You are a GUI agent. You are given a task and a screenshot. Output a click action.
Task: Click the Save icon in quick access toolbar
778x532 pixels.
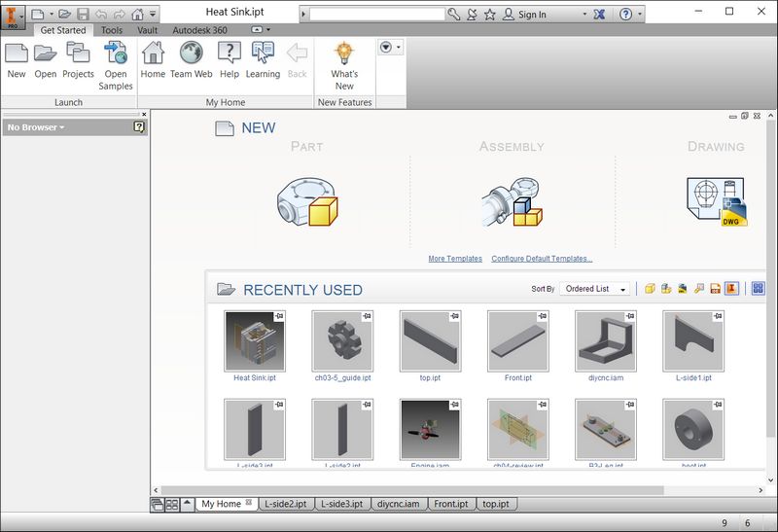click(x=84, y=15)
